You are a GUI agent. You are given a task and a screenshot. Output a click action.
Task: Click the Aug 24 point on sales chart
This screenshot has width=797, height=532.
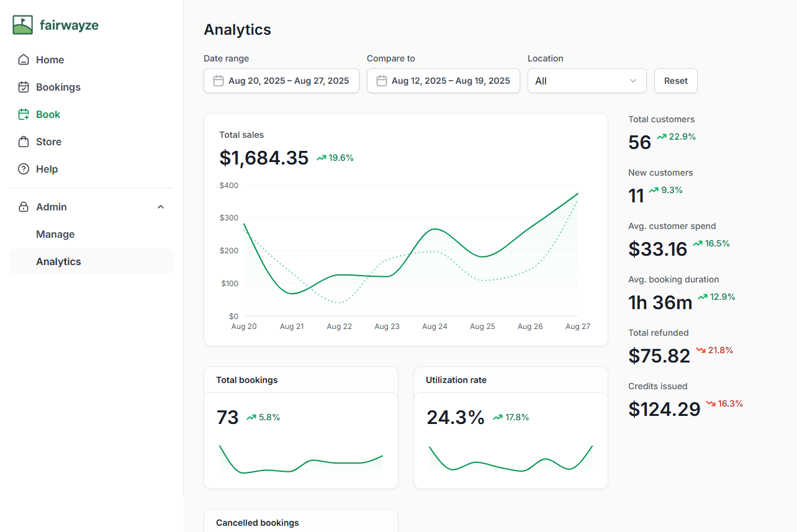(435, 229)
